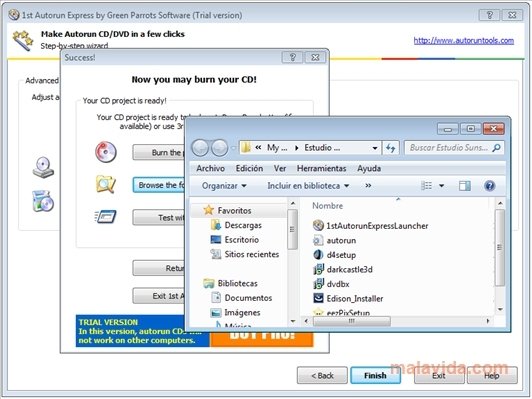Open the Organizar dropdown
The width and height of the screenshot is (532, 399).
pyautogui.click(x=224, y=186)
